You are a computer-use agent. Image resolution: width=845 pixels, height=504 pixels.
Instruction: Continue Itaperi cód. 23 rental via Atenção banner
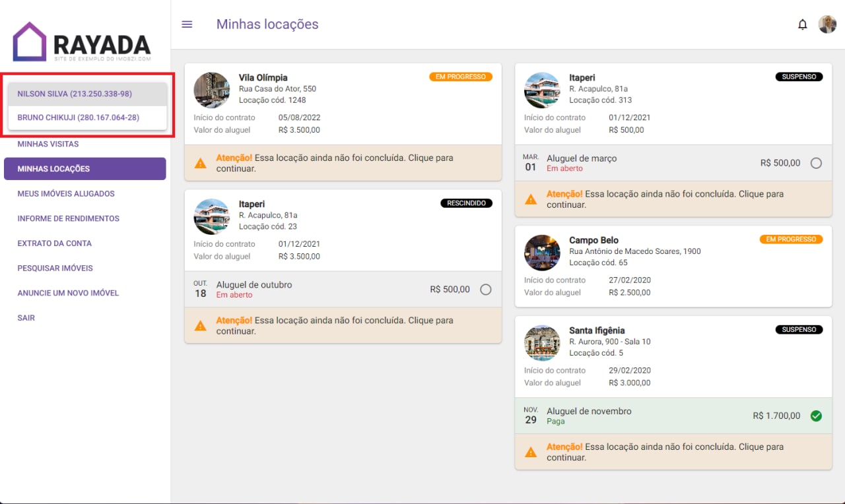click(343, 325)
